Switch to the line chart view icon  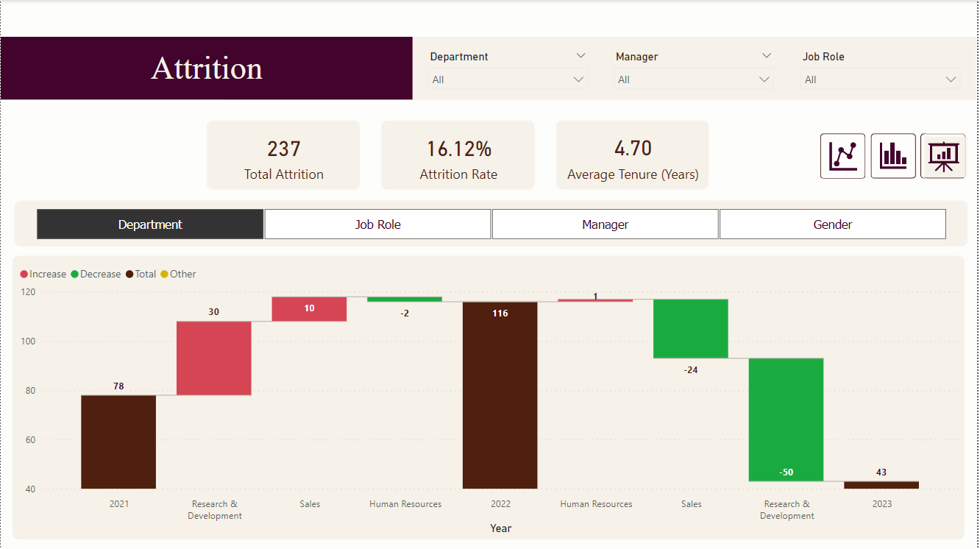[842, 155]
